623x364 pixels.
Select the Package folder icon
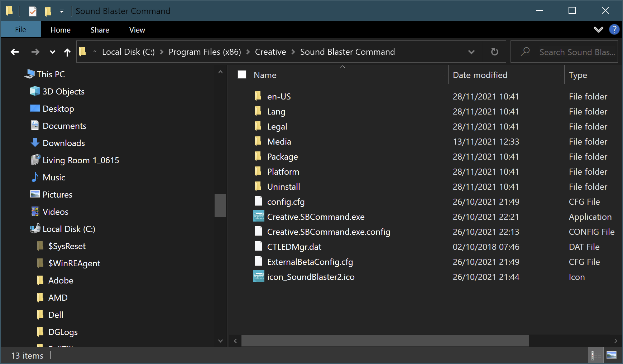point(258,156)
